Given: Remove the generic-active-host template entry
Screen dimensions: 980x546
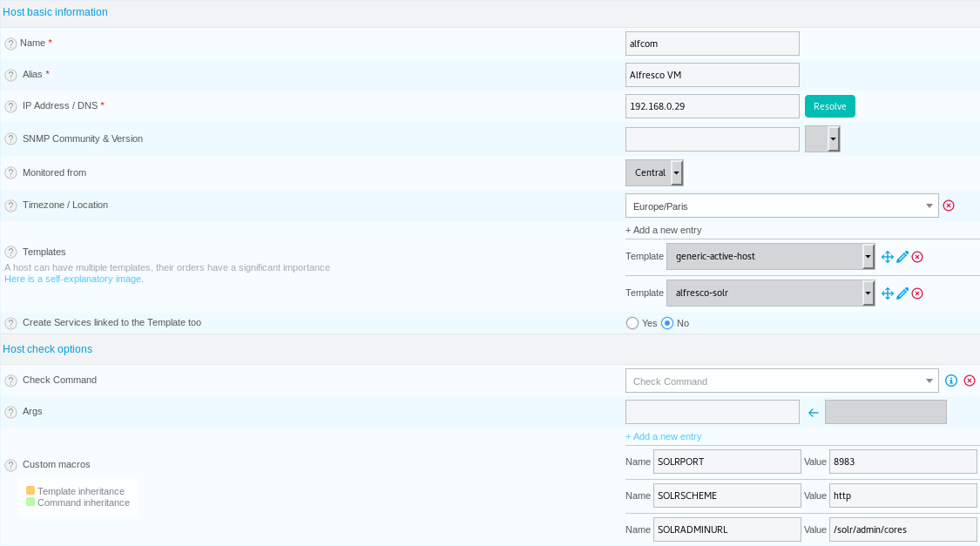Looking at the screenshot, I should pyautogui.click(x=917, y=257).
